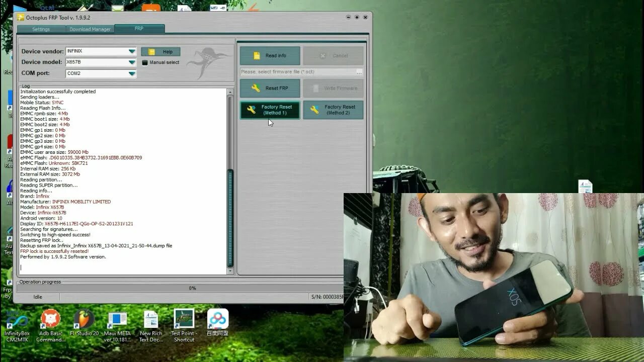Click 'Manufacturer: INFINIX MOBILITY LIMITED' log line
Viewport: 644px width, 362px height.
[65, 202]
